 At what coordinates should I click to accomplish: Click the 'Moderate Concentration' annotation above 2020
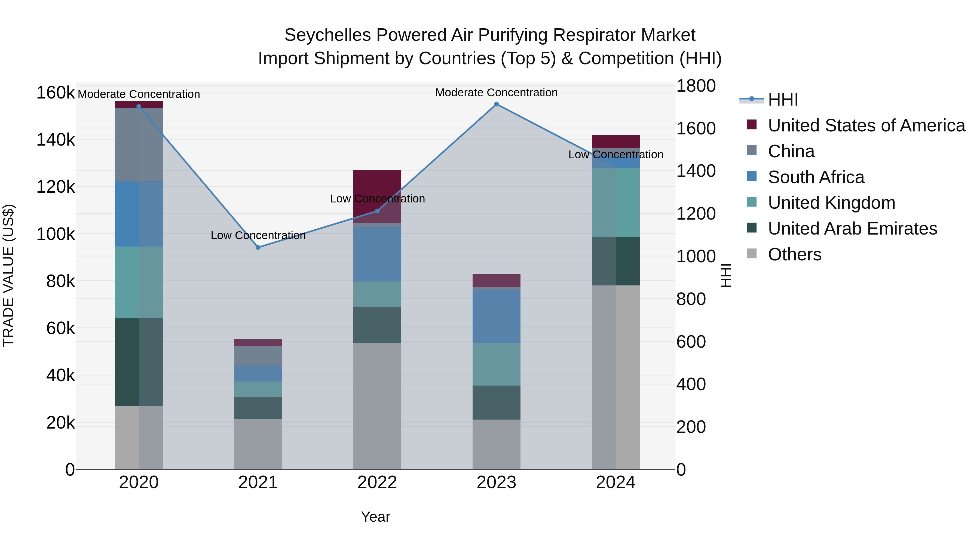139,94
